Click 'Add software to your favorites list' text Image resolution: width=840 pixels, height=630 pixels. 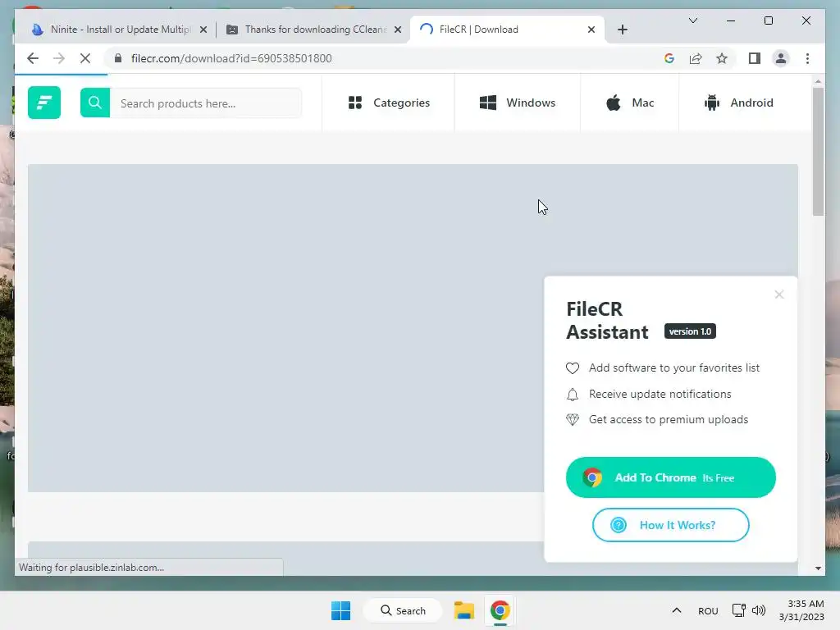674,367
